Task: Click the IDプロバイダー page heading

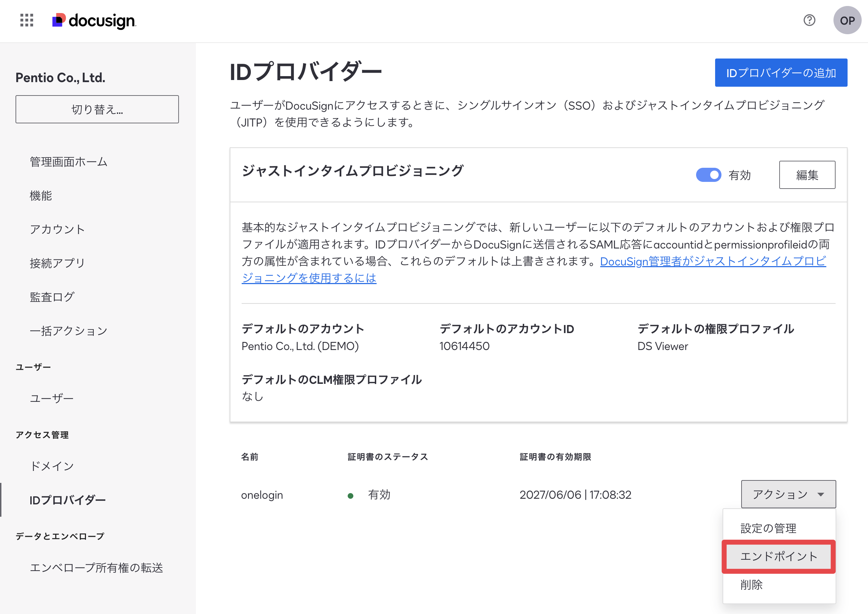Action: (306, 72)
